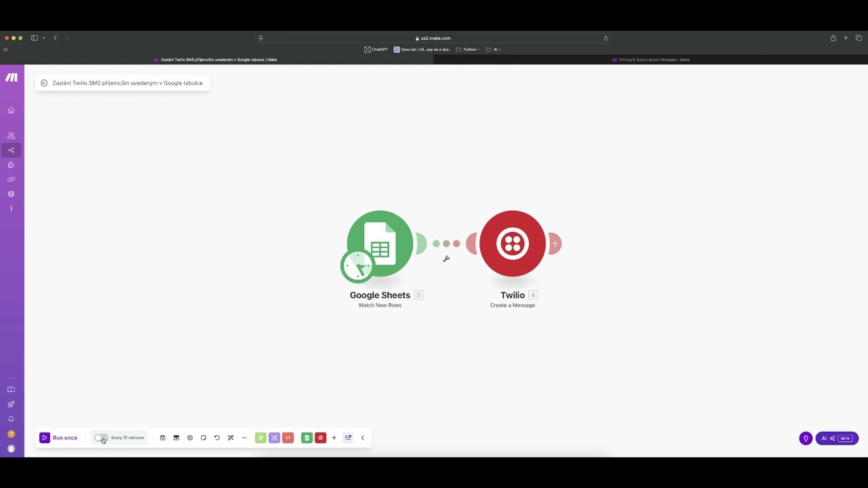The height and width of the screenshot is (488, 868).
Task: Open More three-dots in bottom toolbar
Action: tap(244, 438)
